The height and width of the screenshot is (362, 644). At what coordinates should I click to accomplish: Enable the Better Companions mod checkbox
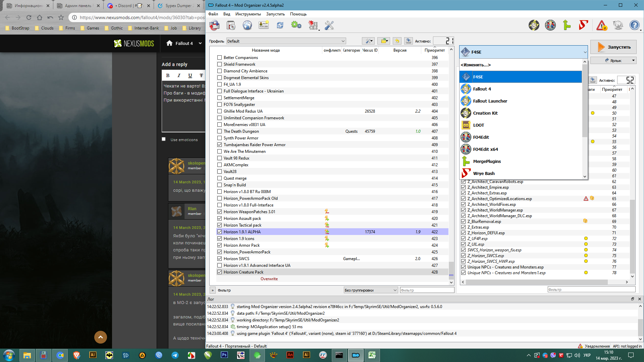coord(220,58)
